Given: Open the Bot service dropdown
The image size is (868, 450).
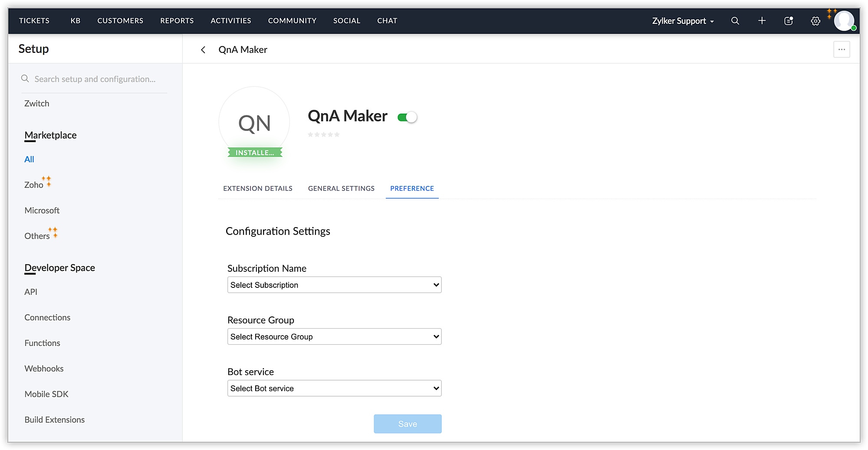Looking at the screenshot, I should pos(334,388).
